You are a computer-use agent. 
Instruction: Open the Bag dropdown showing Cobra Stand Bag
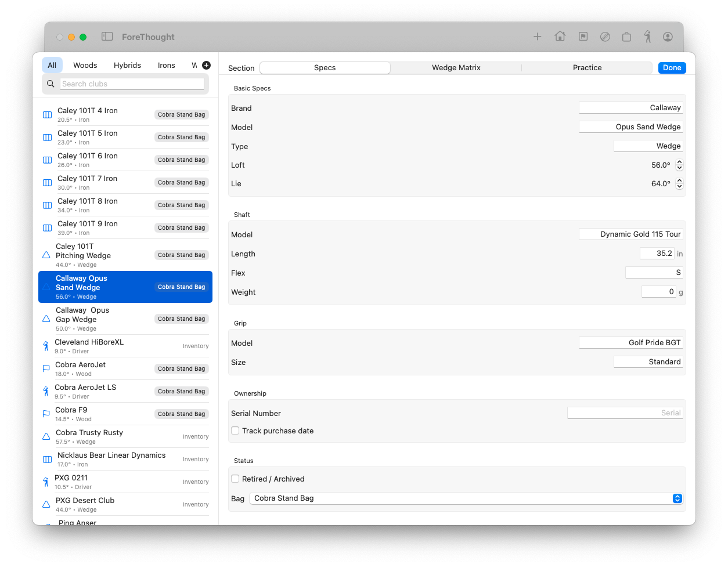(x=466, y=498)
